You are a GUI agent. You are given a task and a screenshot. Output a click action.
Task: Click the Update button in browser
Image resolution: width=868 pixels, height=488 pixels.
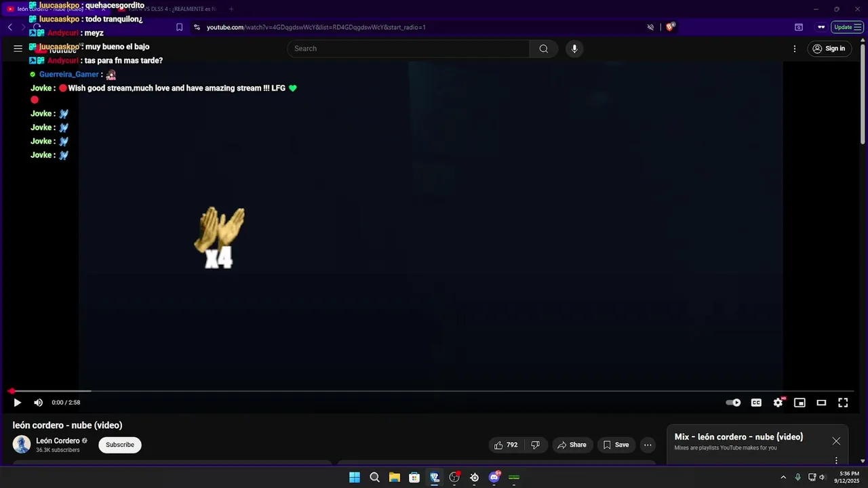pyautogui.click(x=847, y=27)
